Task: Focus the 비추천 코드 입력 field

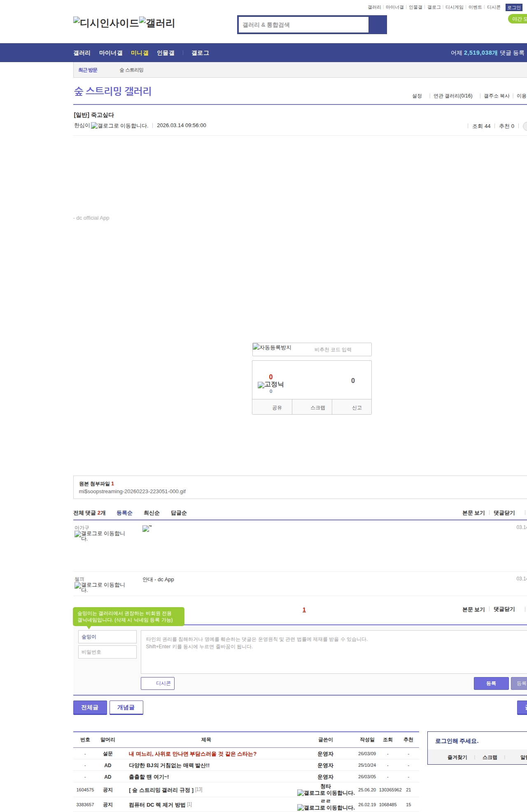Action: pyautogui.click(x=338, y=350)
